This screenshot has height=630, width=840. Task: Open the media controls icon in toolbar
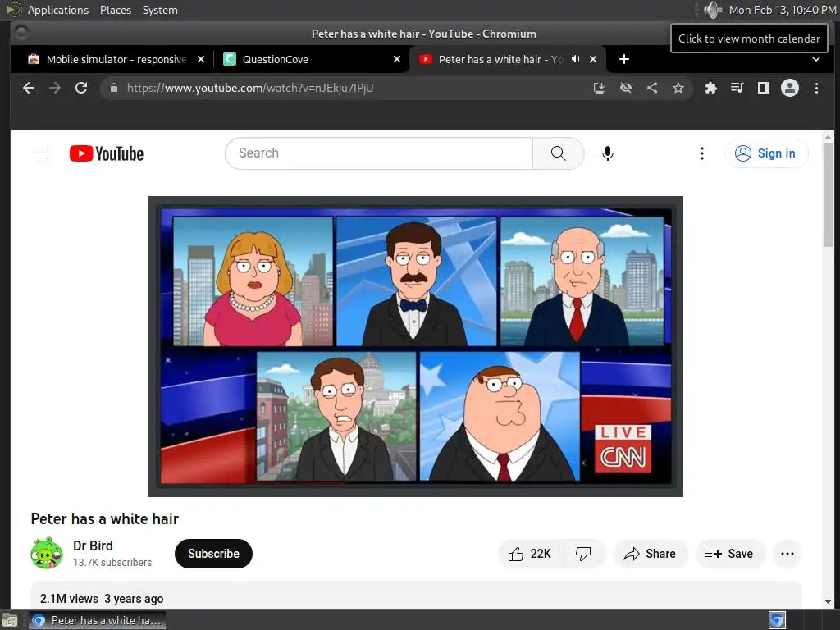point(737,88)
